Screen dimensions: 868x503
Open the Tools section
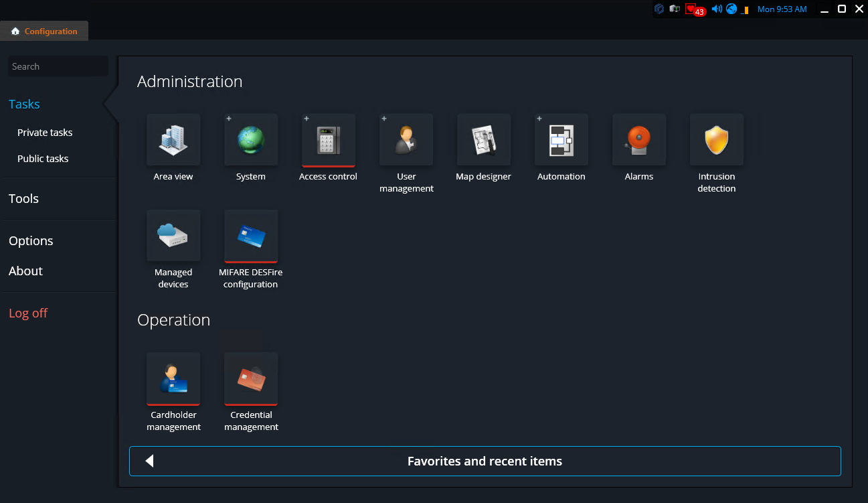pyautogui.click(x=24, y=199)
